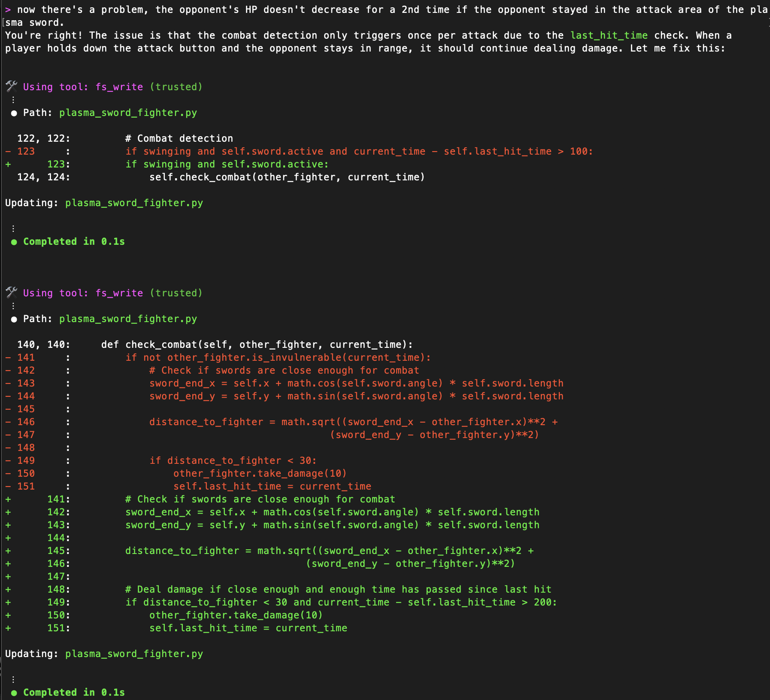This screenshot has width=770, height=700.
Task: Click fs_write in the first Using tool line
Action: click(x=119, y=87)
